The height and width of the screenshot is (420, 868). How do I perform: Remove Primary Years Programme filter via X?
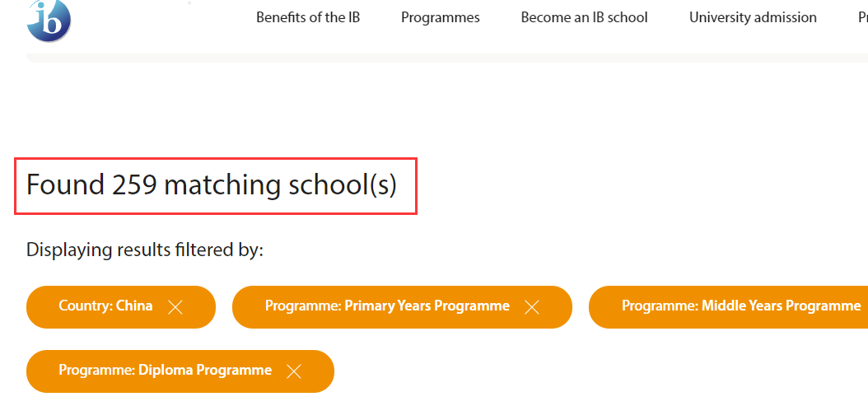[x=531, y=307]
